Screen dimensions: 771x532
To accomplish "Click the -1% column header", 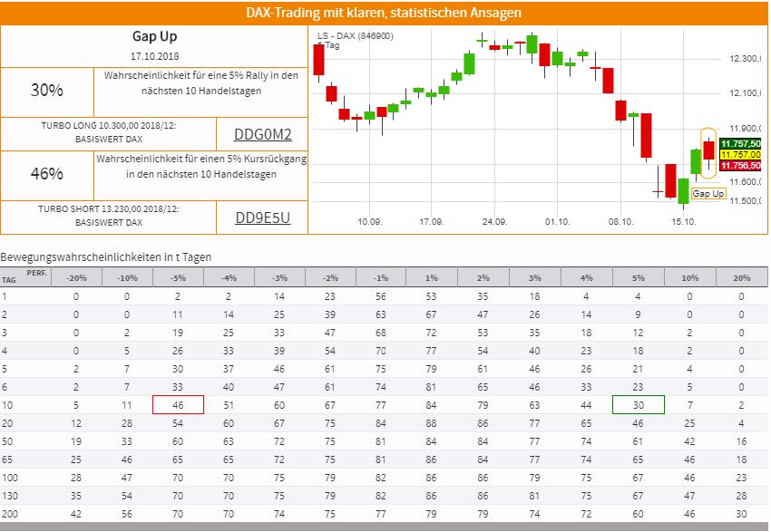I will coord(381,277).
